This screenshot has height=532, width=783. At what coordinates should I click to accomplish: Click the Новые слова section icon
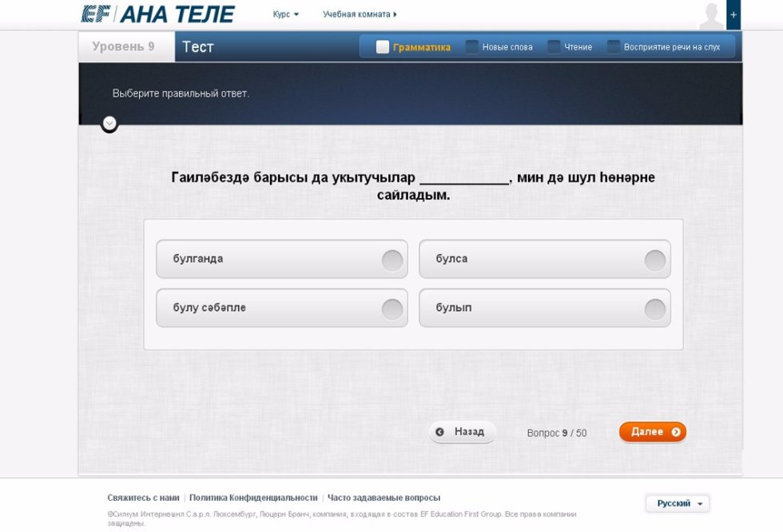pos(472,47)
